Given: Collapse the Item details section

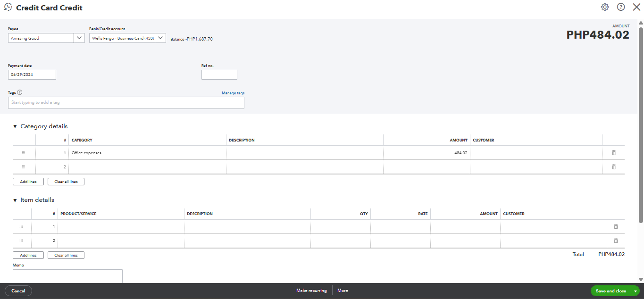Looking at the screenshot, I should [15, 200].
